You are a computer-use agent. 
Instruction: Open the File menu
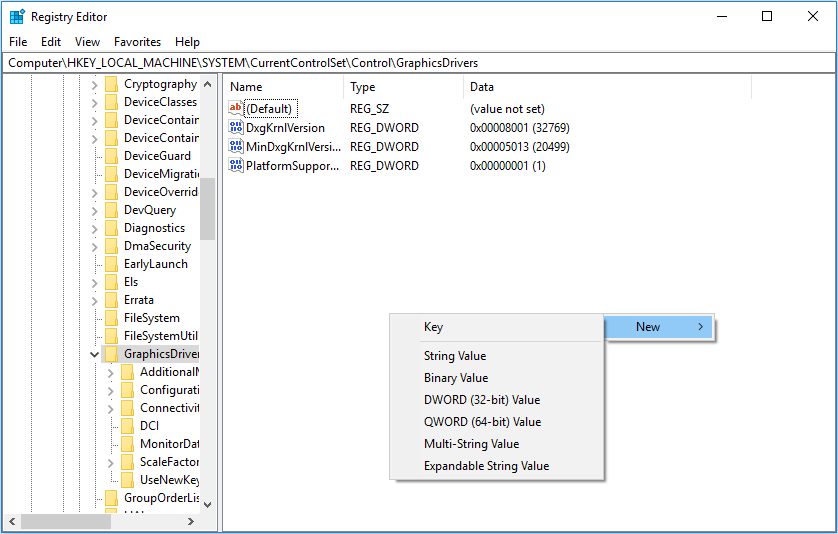click(x=18, y=42)
